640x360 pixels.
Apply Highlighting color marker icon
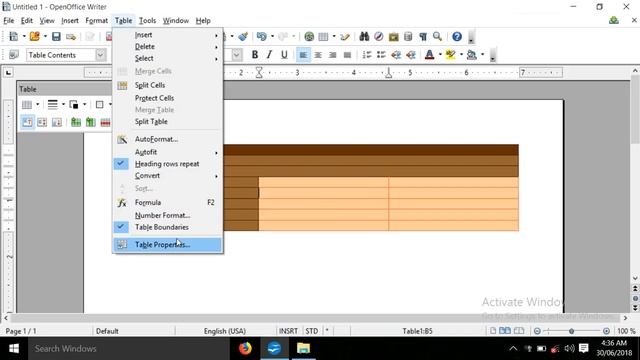click(x=451, y=55)
